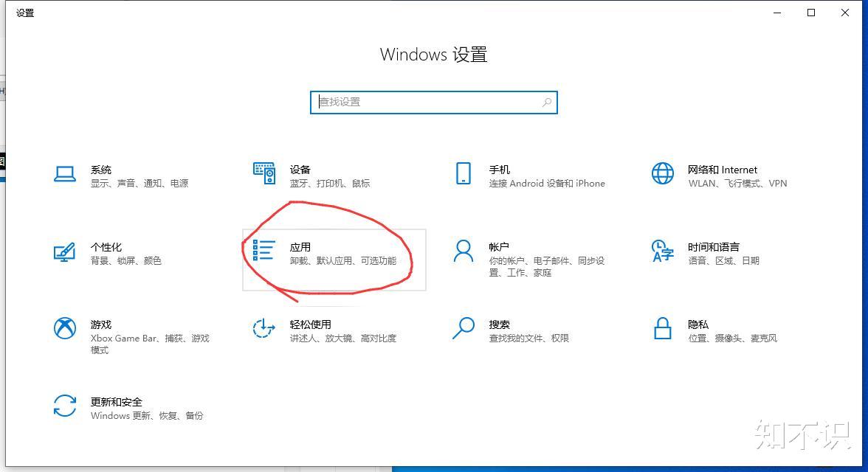Screen dimensions: 868x472
Task: Open 时间和语言 settings title
Action: click(714, 247)
